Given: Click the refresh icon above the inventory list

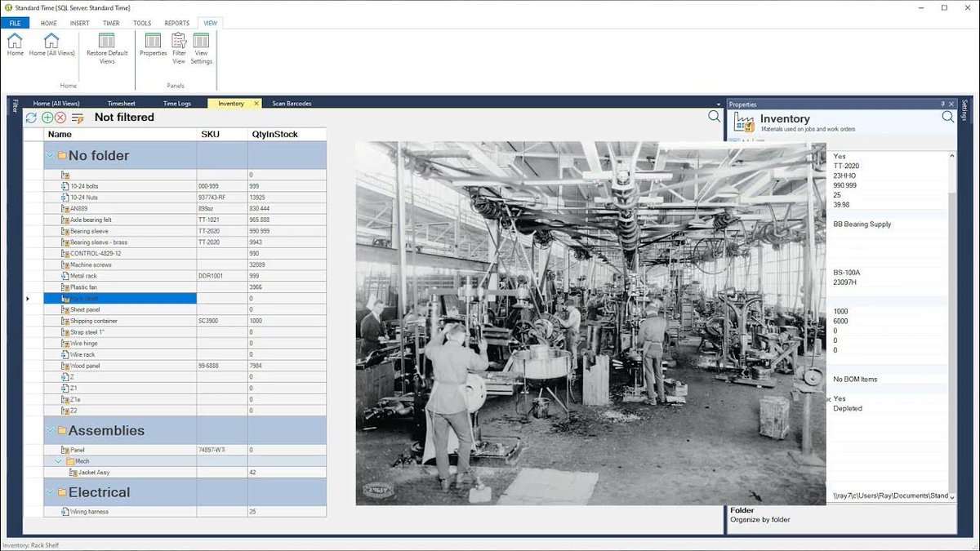Looking at the screenshot, I should tap(31, 118).
